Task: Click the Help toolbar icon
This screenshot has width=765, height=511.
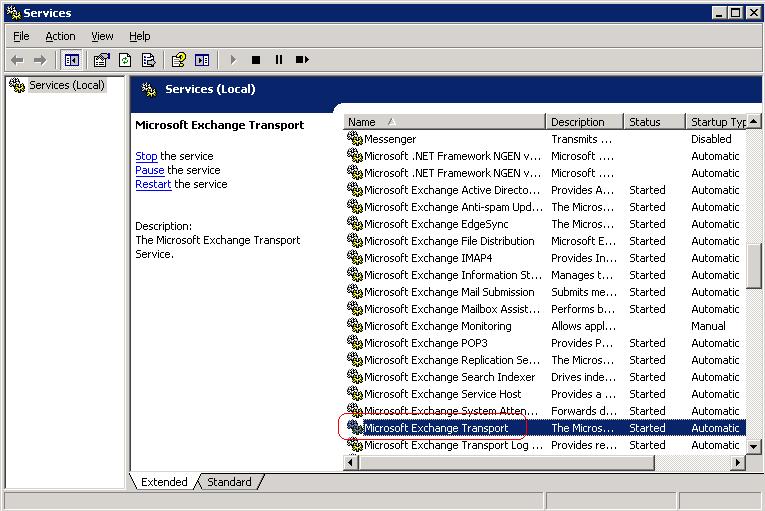Action: coord(179,60)
